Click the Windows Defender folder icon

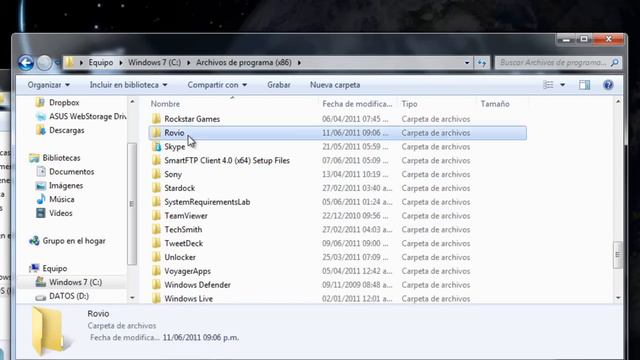pyautogui.click(x=156, y=285)
